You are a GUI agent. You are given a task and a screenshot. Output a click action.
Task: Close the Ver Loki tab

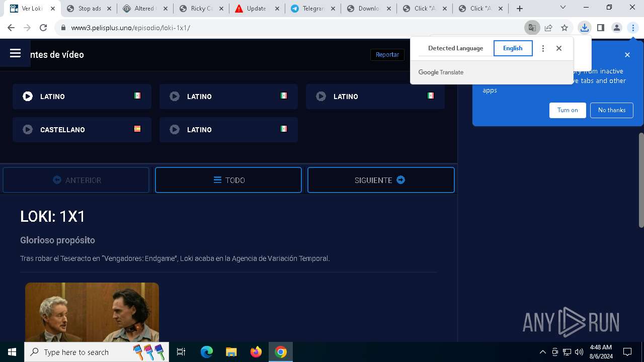[53, 9]
